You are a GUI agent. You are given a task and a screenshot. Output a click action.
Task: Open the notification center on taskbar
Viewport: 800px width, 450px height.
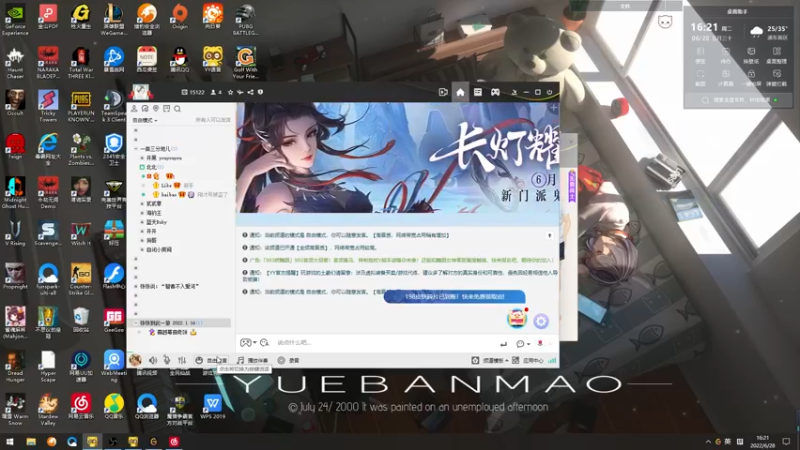click(x=786, y=441)
